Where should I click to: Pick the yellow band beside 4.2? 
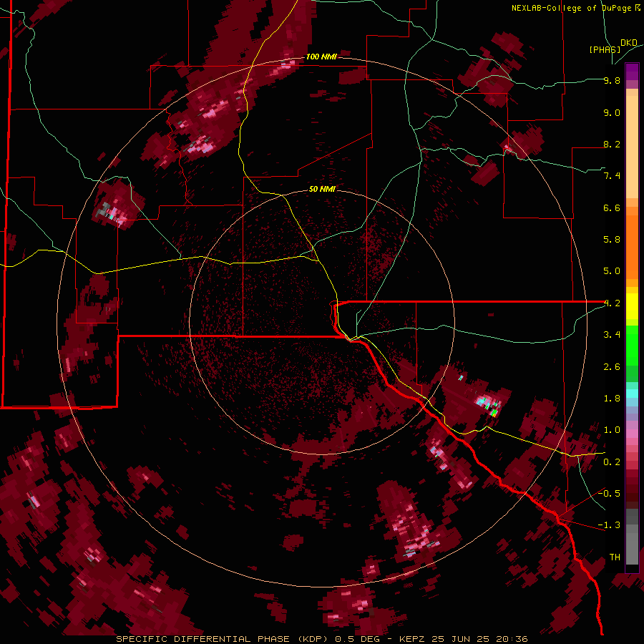(x=632, y=306)
